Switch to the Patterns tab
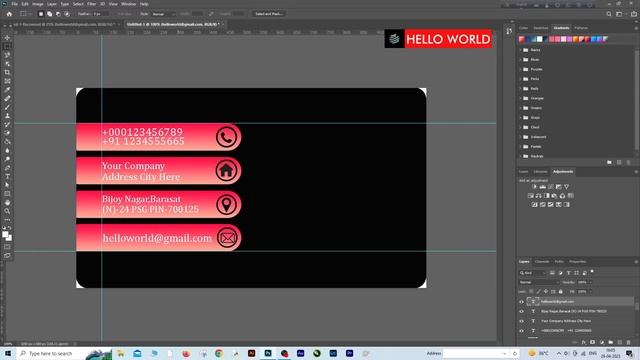The image size is (640, 360). [x=581, y=28]
